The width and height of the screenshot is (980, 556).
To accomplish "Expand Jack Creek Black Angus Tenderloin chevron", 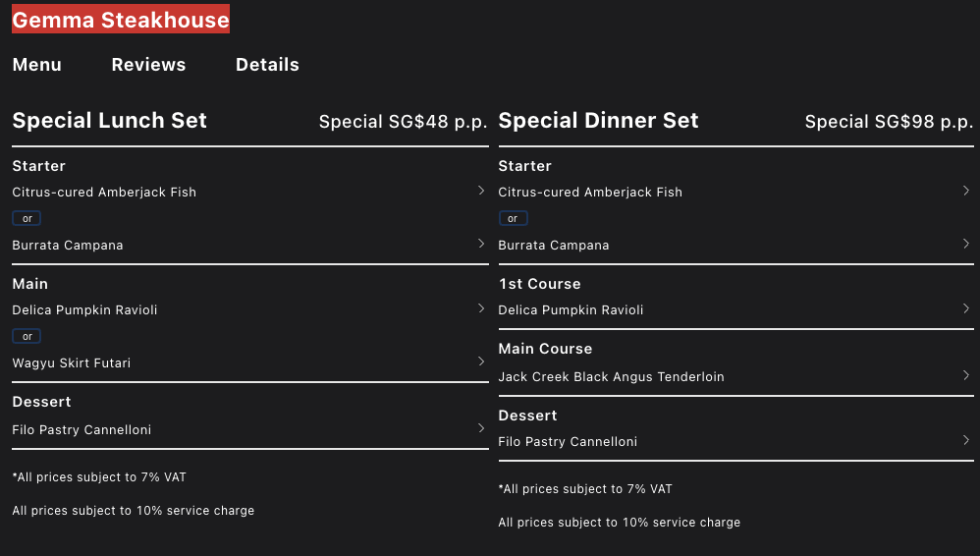I will point(966,375).
